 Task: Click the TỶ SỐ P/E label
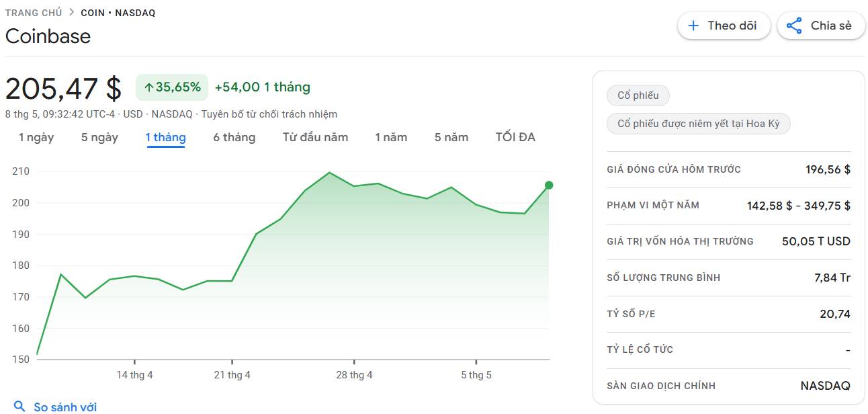click(x=632, y=314)
